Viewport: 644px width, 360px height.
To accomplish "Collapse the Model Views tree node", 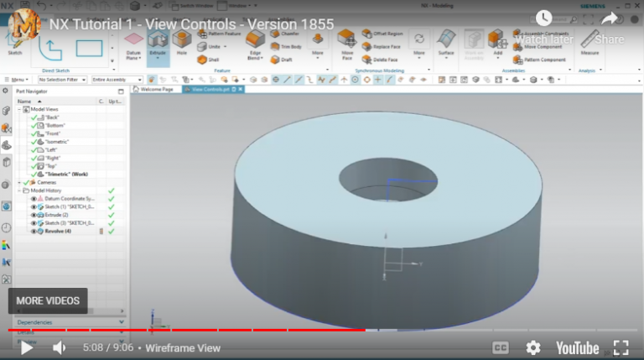I will click(19, 109).
